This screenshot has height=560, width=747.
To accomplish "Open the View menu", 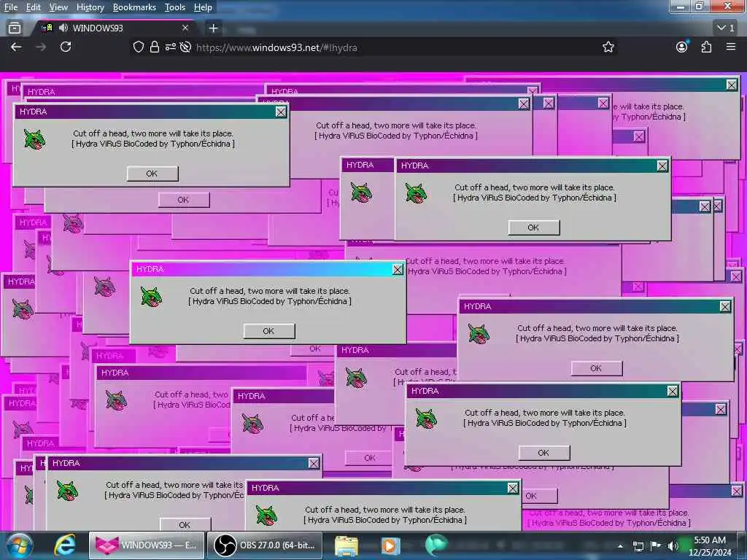I will pyautogui.click(x=58, y=7).
